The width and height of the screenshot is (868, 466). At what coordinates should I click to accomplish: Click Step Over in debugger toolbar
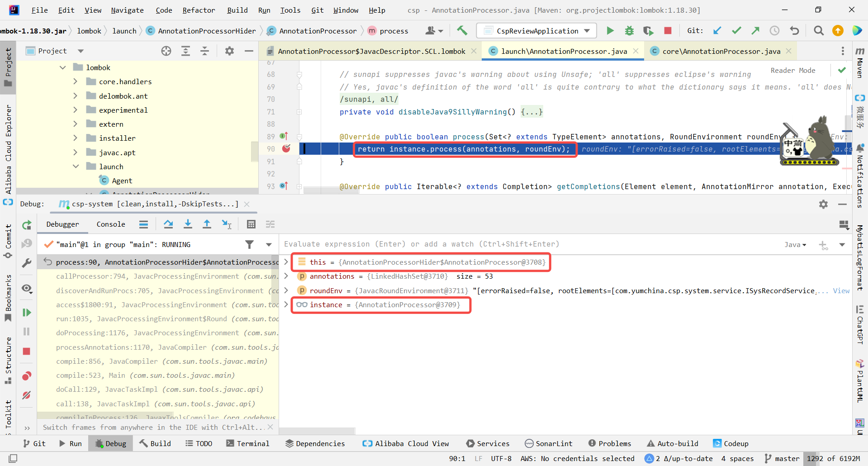(168, 224)
